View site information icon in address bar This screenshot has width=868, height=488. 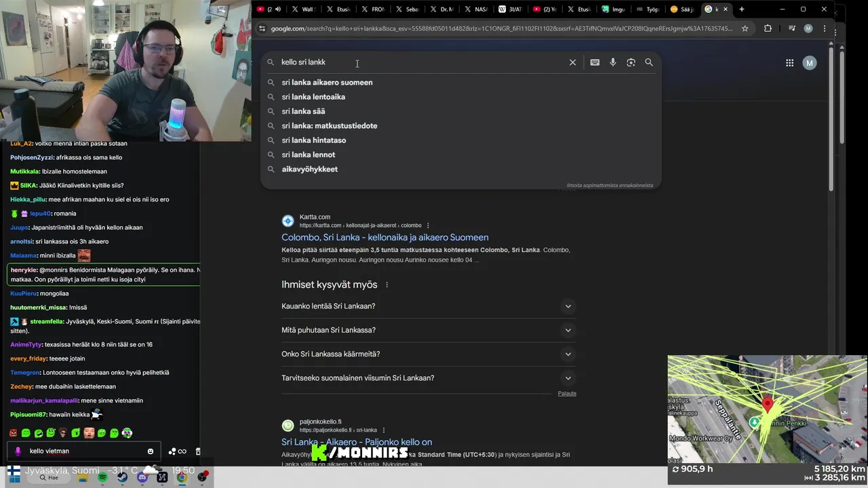point(262,28)
